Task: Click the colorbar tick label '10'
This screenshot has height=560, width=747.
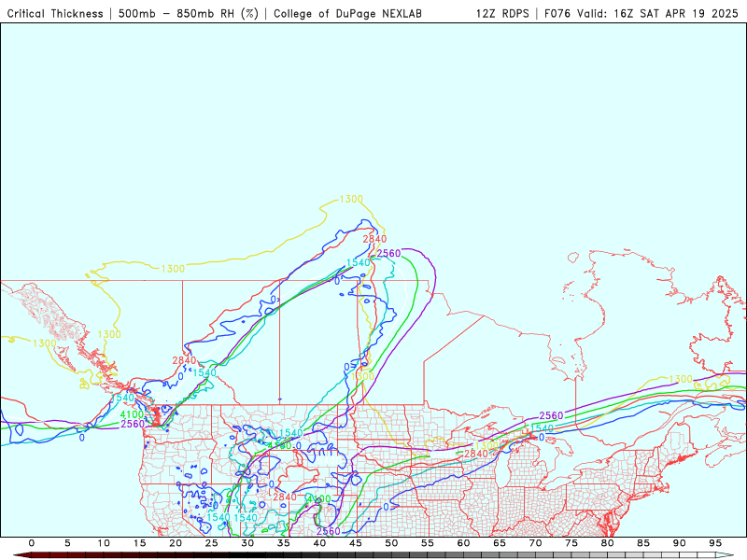Action: point(104,543)
